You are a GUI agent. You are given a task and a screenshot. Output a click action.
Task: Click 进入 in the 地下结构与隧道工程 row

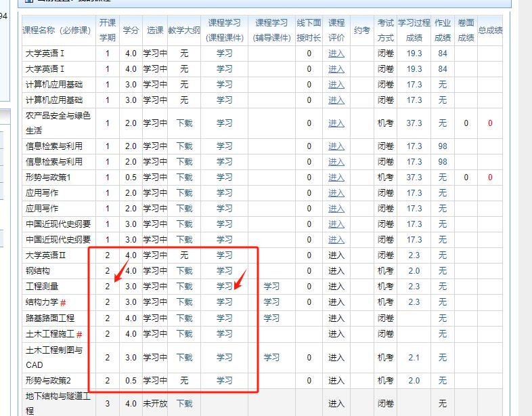336,404
